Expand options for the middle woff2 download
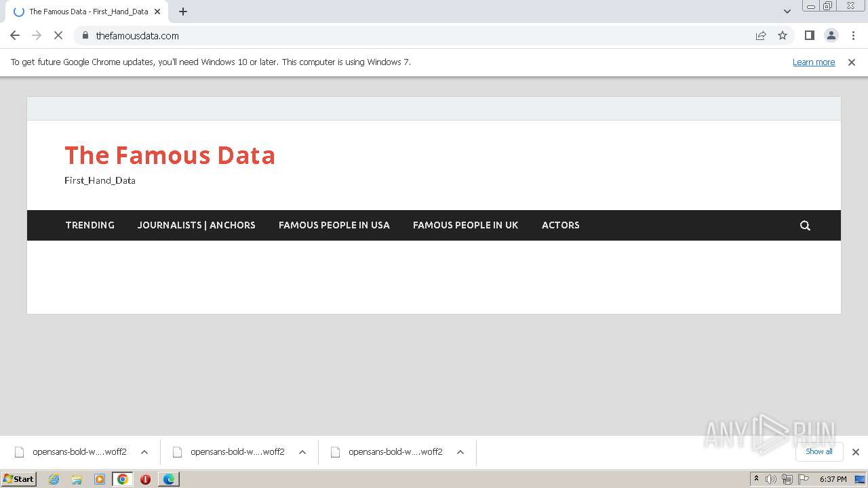Screen dimensions: 868x488 pyautogui.click(x=302, y=452)
